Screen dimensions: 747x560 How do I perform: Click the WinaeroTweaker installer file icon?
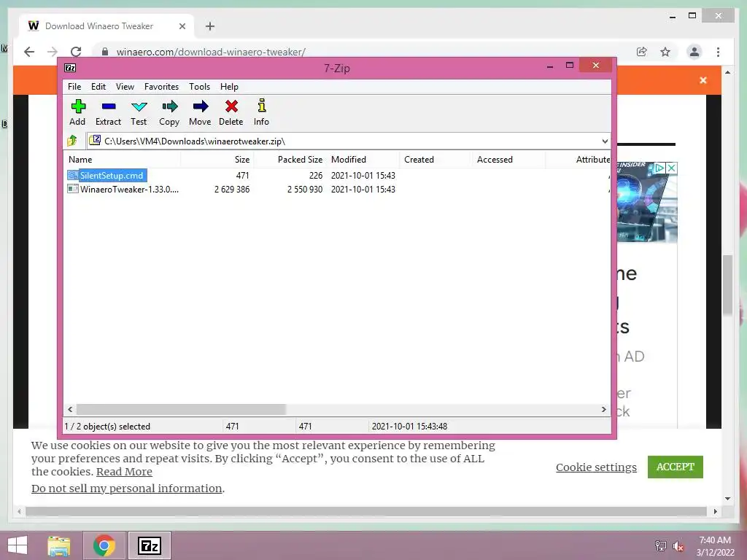pyautogui.click(x=73, y=189)
